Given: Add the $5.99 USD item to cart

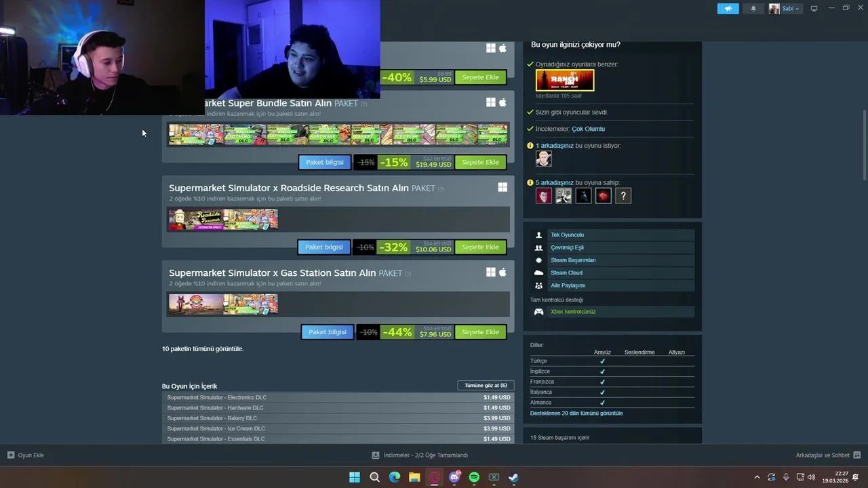Looking at the screenshot, I should pos(480,77).
